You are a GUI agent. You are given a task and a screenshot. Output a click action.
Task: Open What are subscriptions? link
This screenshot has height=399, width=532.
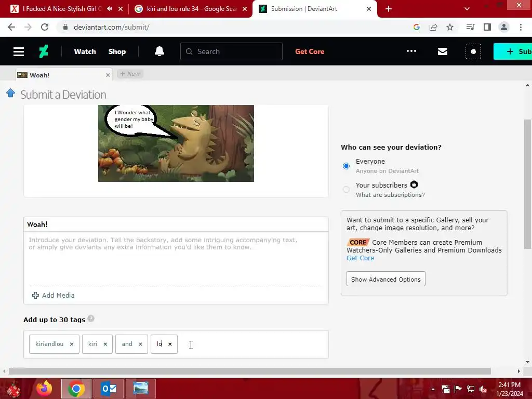click(x=390, y=195)
